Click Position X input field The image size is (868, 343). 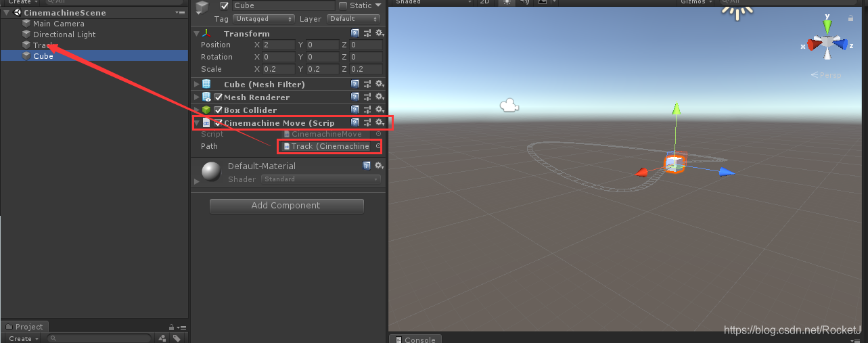pyautogui.click(x=279, y=45)
